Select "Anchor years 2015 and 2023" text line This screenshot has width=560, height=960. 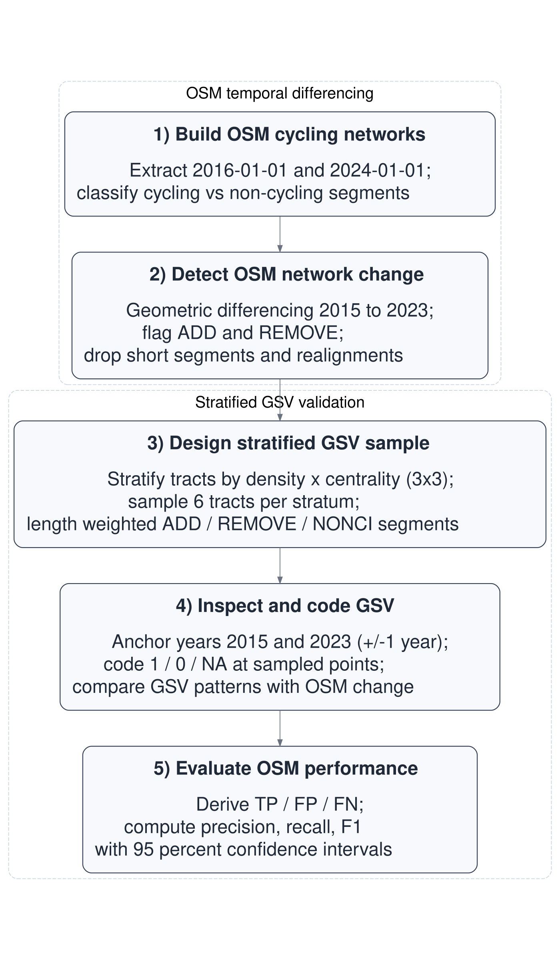click(280, 642)
